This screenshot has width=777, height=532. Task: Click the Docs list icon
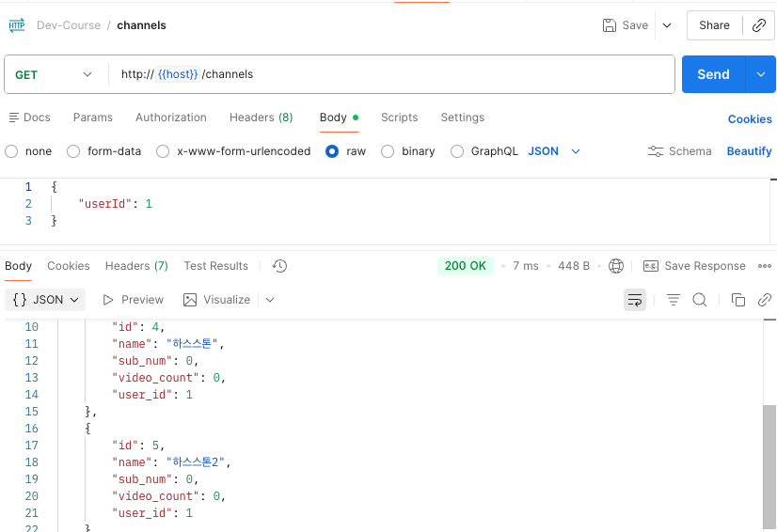coord(14,117)
